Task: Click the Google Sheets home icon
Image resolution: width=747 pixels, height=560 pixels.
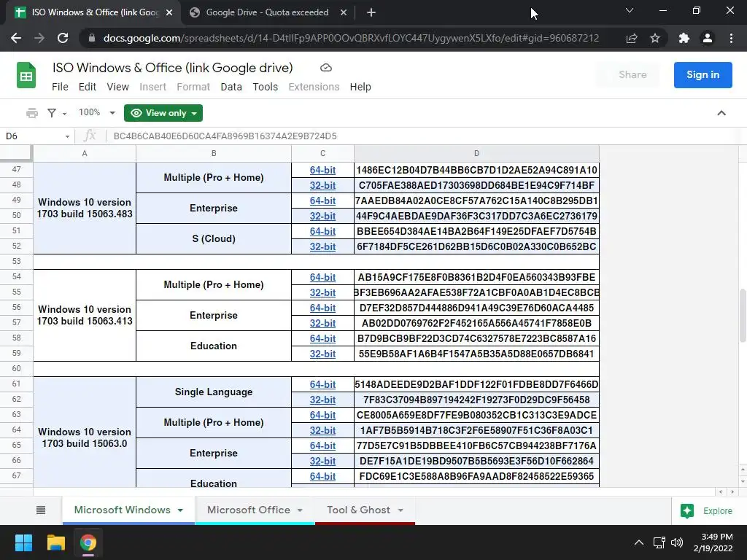Action: click(26, 75)
